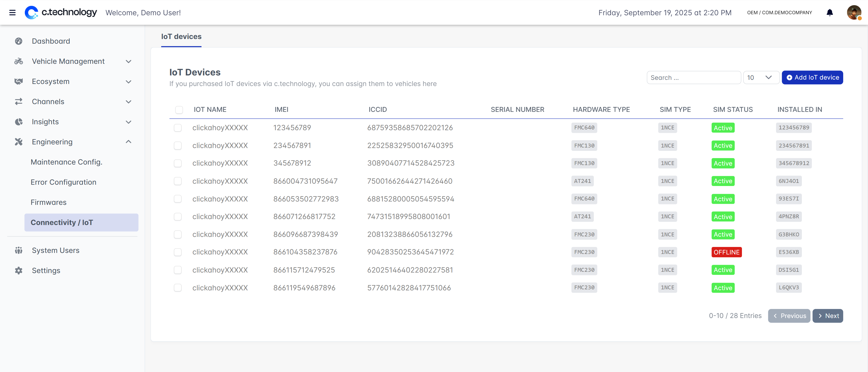Screen dimensions: 868x372
Task: Open the hamburger menu icon
Action: tap(12, 13)
